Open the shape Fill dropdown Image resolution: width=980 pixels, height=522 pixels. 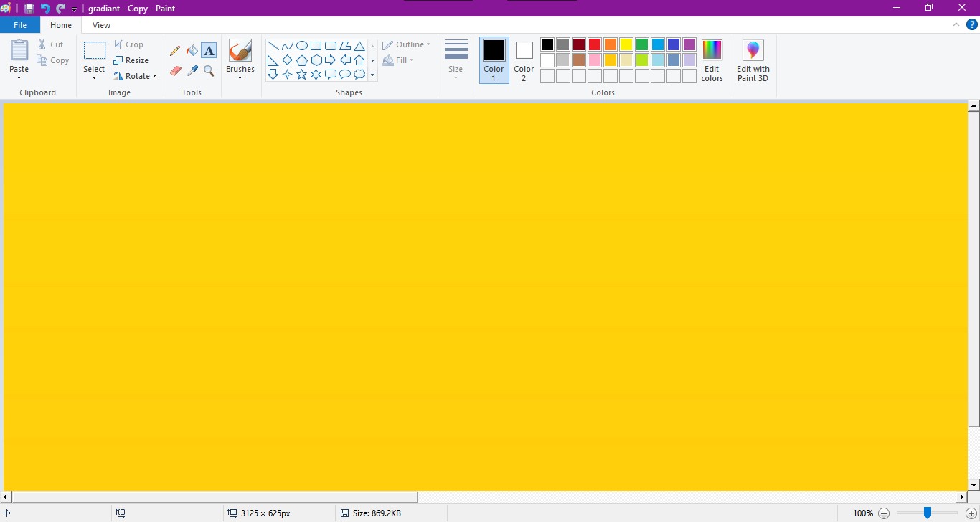coord(399,60)
